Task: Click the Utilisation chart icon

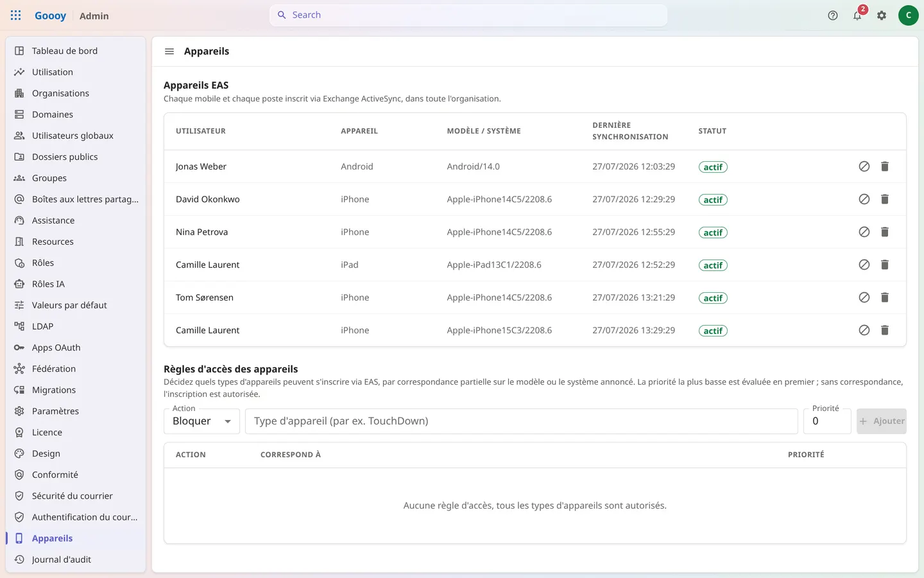Action: coord(19,72)
